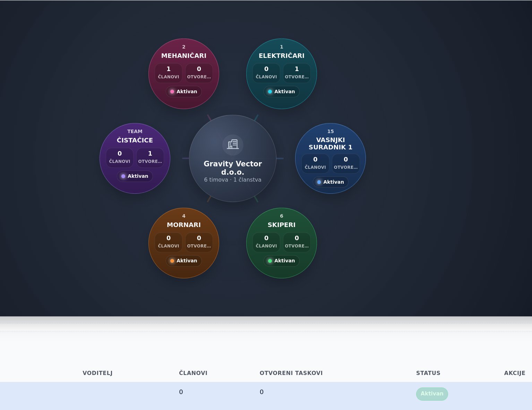Choose the ČLANOVI stat tile in Čistačice
This screenshot has width=532, height=410.
(x=120, y=157)
